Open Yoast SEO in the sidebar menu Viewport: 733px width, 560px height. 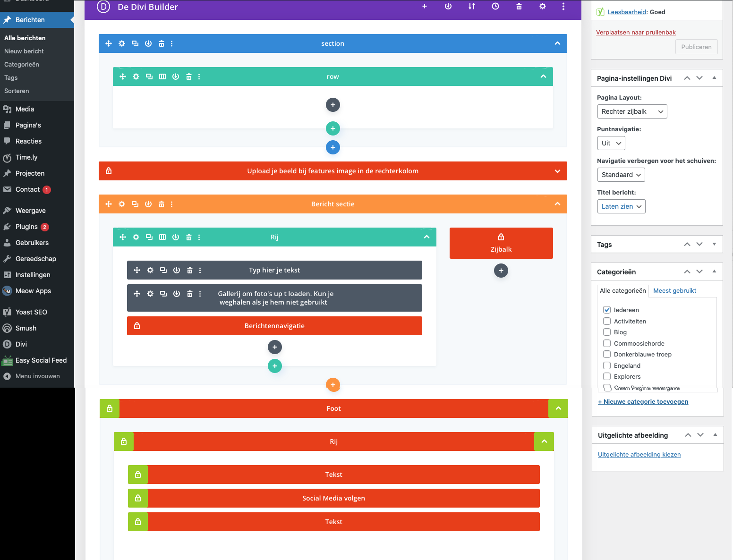31,312
